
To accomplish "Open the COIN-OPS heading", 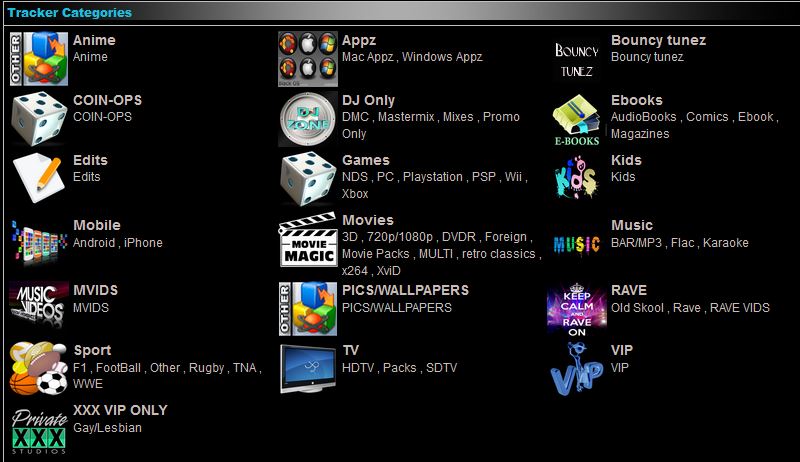I will [107, 100].
